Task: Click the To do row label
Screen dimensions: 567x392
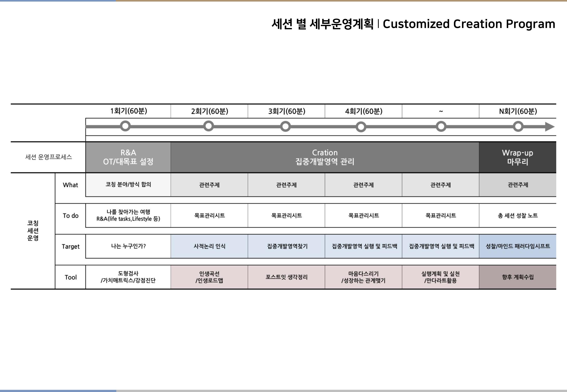Action: coord(70,216)
